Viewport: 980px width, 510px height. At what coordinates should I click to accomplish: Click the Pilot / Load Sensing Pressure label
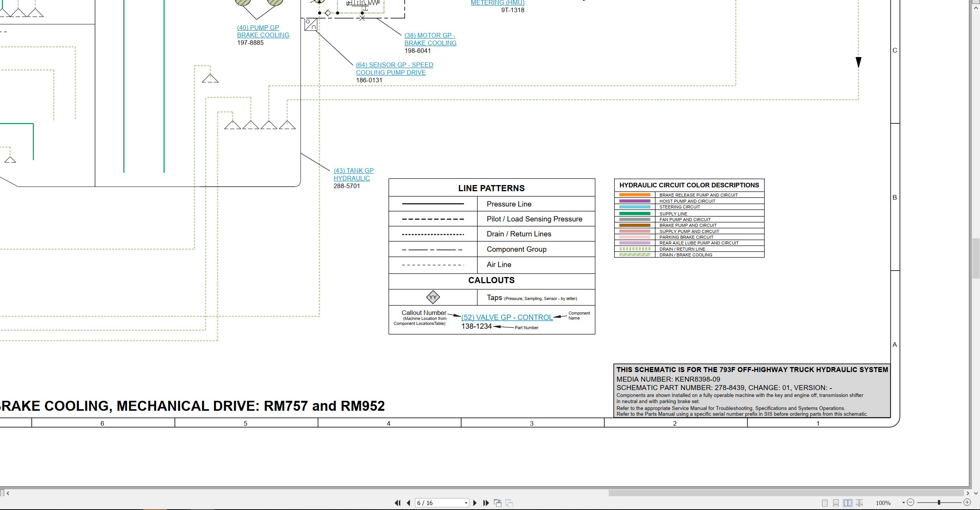click(534, 219)
